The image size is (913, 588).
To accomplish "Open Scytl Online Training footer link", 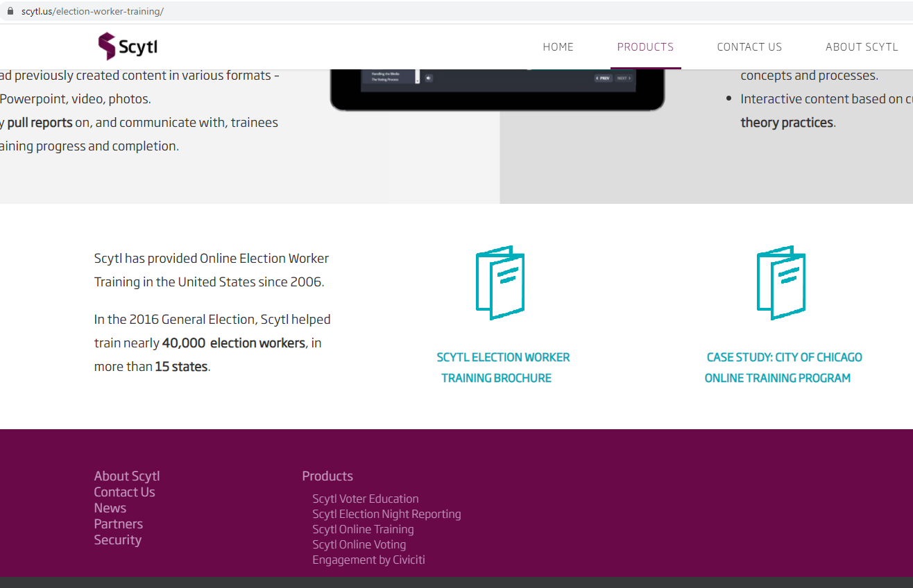I will (363, 529).
